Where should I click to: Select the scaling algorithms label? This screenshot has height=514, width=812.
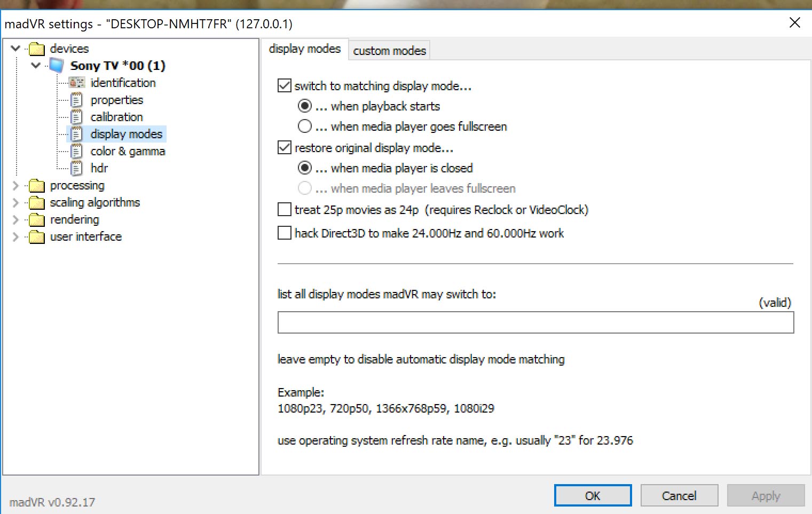95,202
